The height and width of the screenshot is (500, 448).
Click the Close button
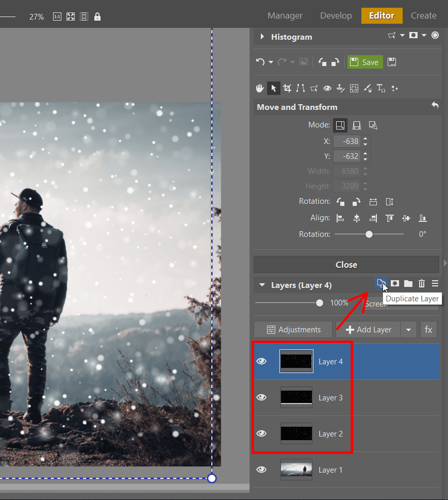[x=346, y=265]
